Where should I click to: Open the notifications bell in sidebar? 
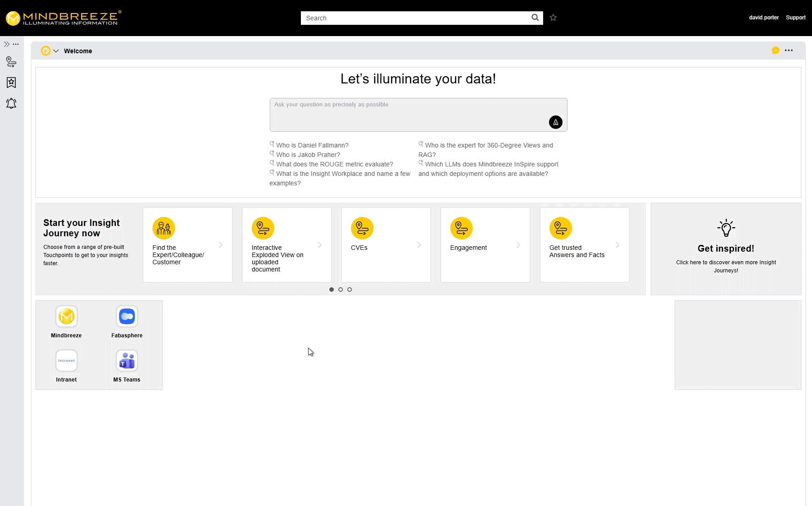(11, 104)
